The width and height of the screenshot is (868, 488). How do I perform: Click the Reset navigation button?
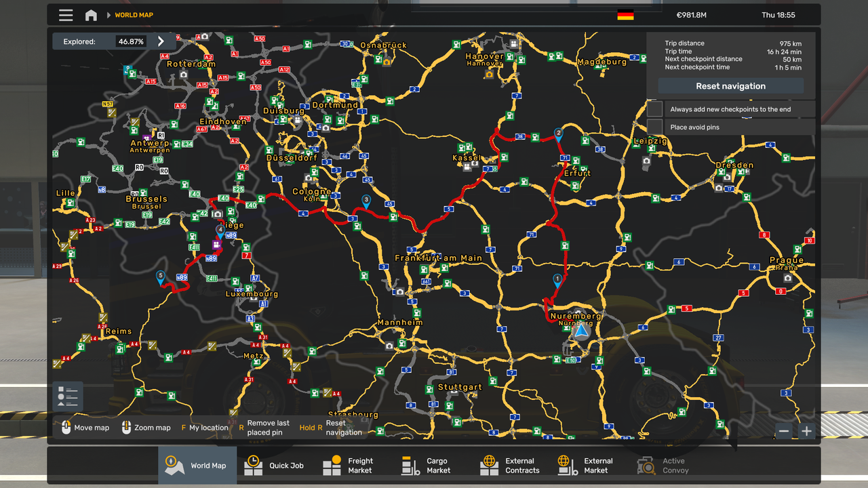[730, 86]
